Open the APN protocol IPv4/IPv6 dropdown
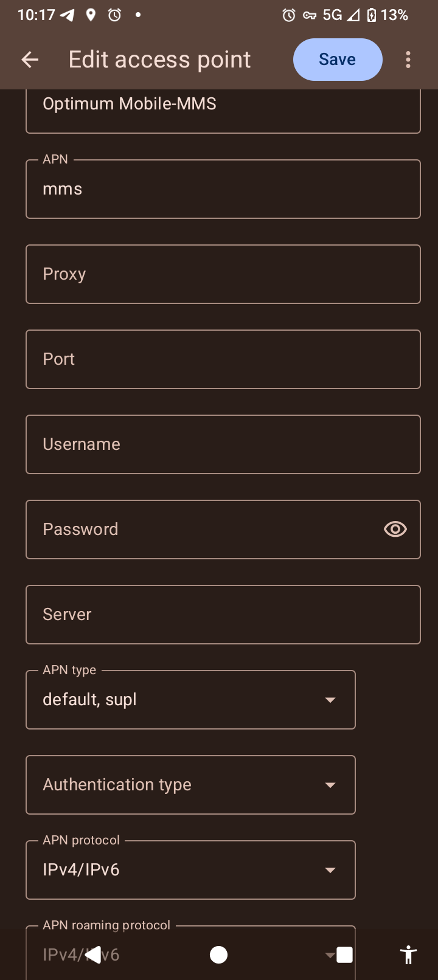The height and width of the screenshot is (980, 438). pos(190,870)
